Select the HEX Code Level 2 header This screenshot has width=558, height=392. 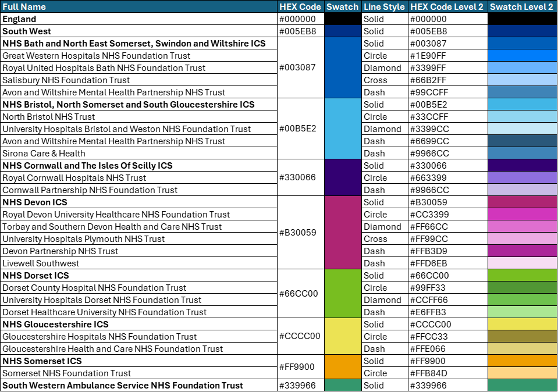pos(447,7)
